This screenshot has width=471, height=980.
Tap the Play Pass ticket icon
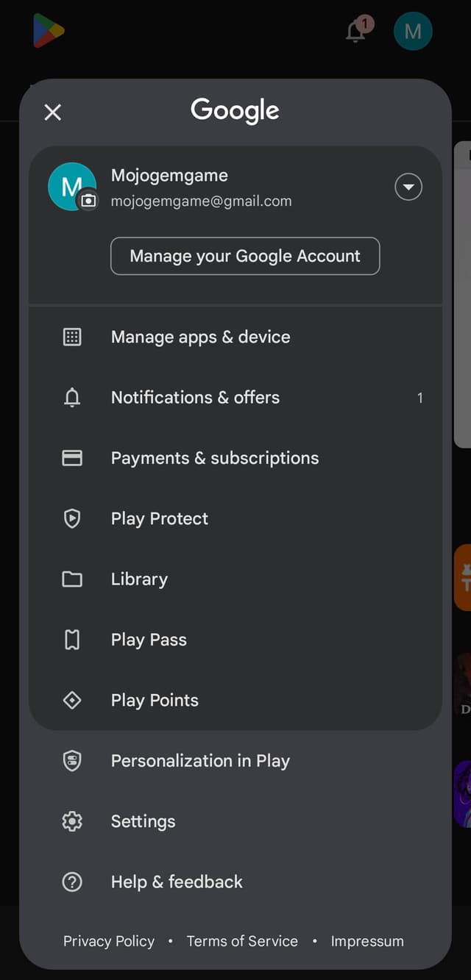(72, 640)
